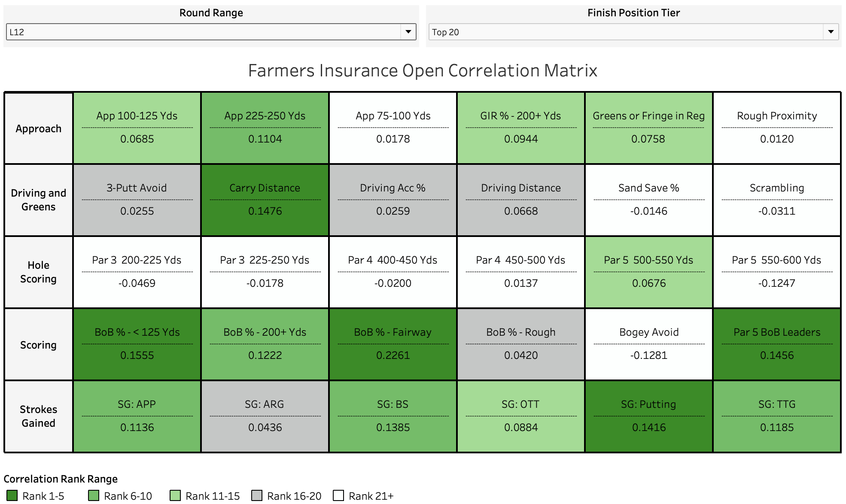846x504 pixels.
Task: Select the Par 3 225-250 Yds cell
Action: coord(265,272)
